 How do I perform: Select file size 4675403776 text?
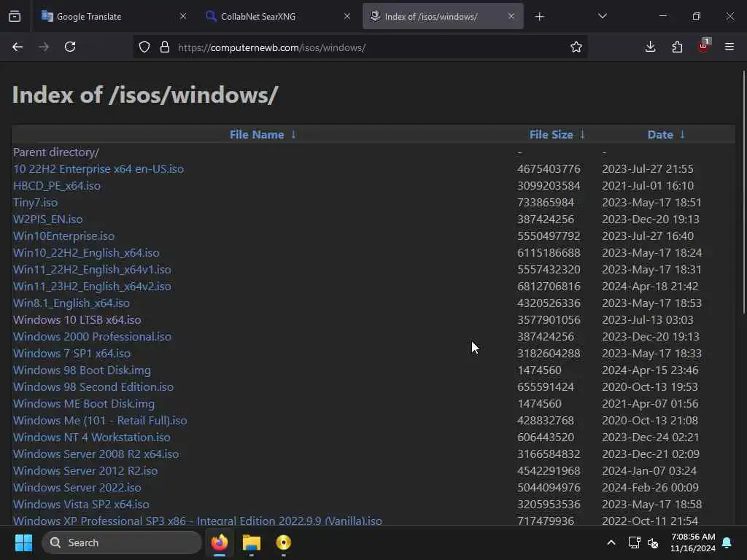tap(549, 169)
